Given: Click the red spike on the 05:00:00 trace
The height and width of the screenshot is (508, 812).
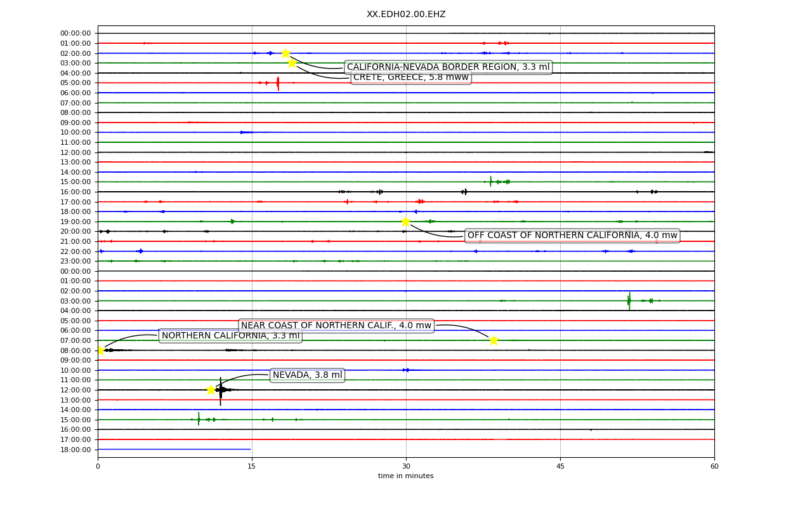Looking at the screenshot, I should [x=278, y=83].
